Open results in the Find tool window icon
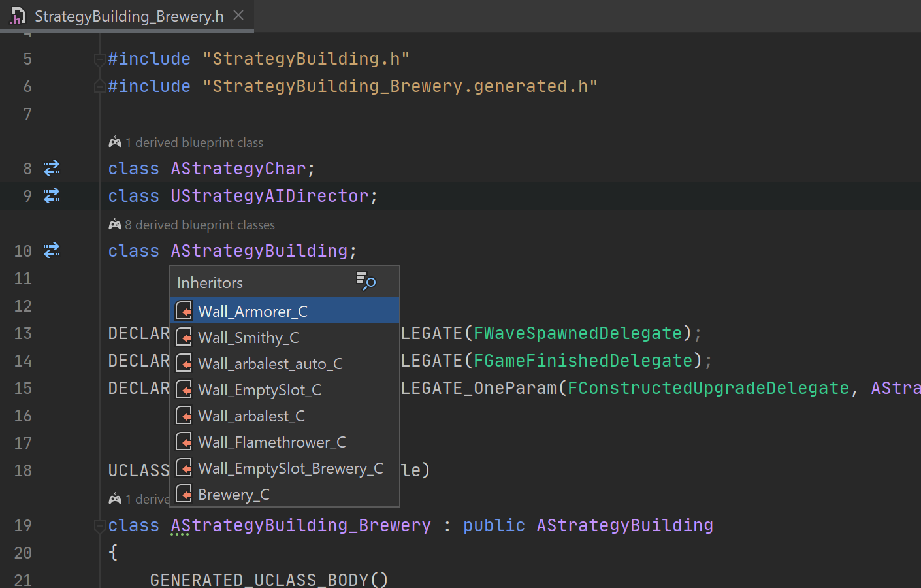The width and height of the screenshot is (921, 588). pyautogui.click(x=366, y=282)
